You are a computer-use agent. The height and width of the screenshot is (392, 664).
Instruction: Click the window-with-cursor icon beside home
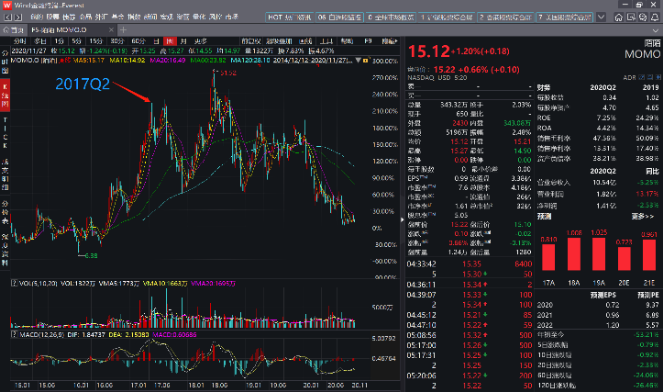tap(631, 17)
